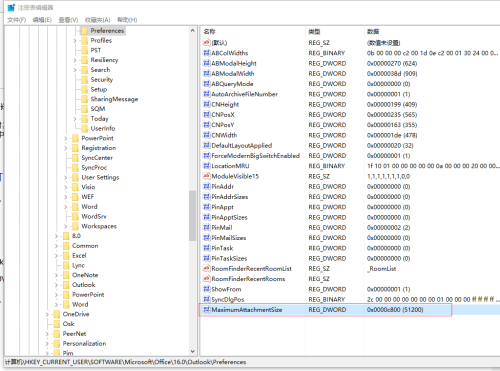The image size is (500, 371).
Task: Click the SyncCenter folder icon
Action: [76, 158]
